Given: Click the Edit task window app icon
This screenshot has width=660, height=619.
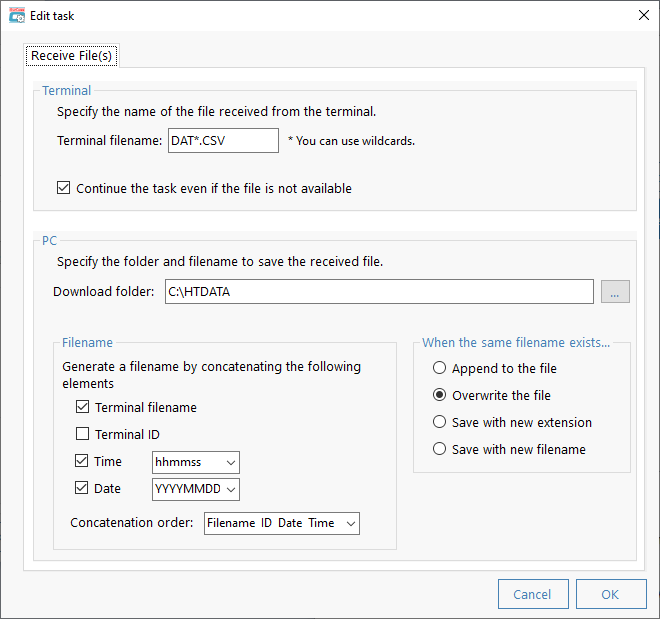Looking at the screenshot, I should [x=17, y=16].
